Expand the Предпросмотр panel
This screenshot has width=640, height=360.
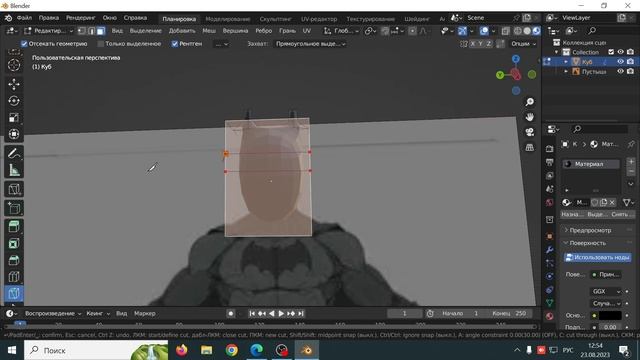click(590, 230)
